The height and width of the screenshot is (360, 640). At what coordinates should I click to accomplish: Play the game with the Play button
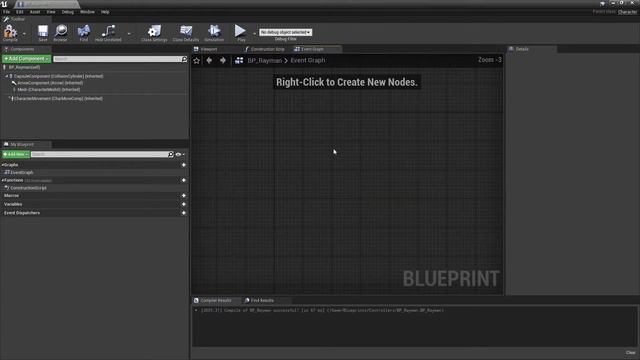[240, 33]
